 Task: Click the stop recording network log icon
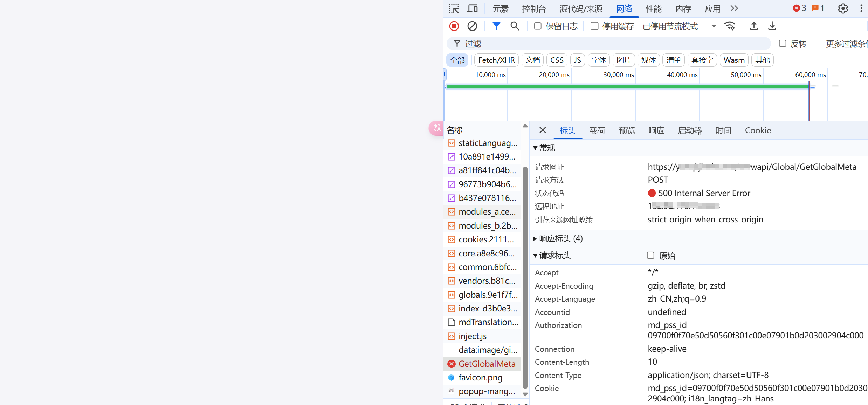click(x=454, y=26)
